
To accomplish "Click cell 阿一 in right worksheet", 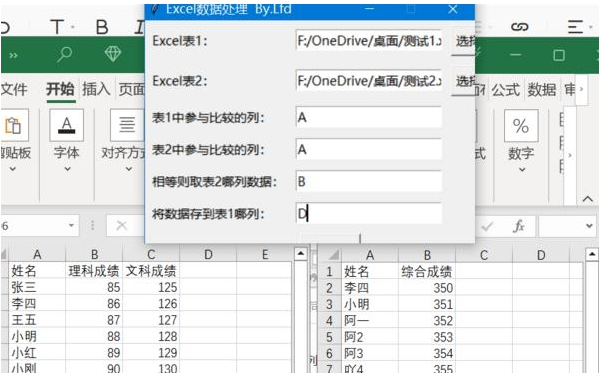I will (x=370, y=321).
